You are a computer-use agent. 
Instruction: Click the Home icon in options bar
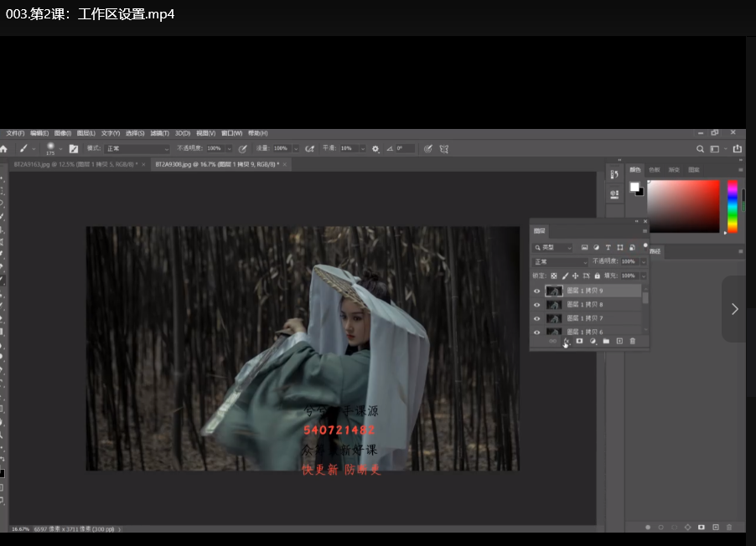point(4,149)
